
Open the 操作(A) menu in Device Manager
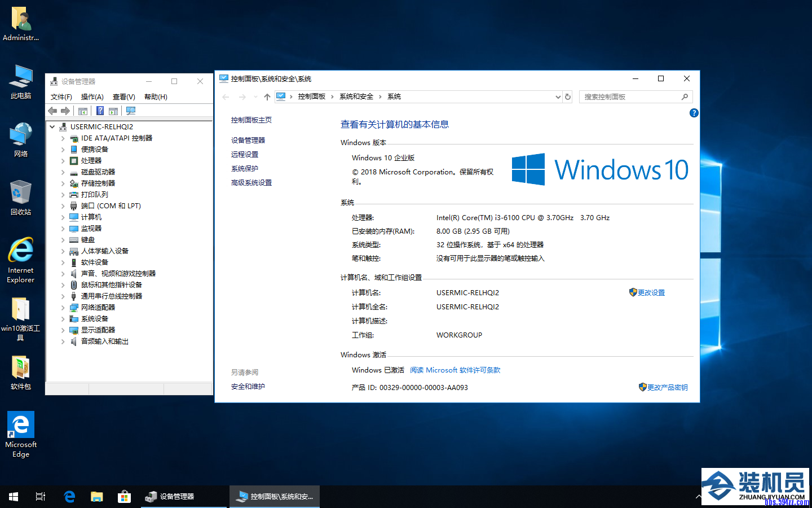coord(92,97)
